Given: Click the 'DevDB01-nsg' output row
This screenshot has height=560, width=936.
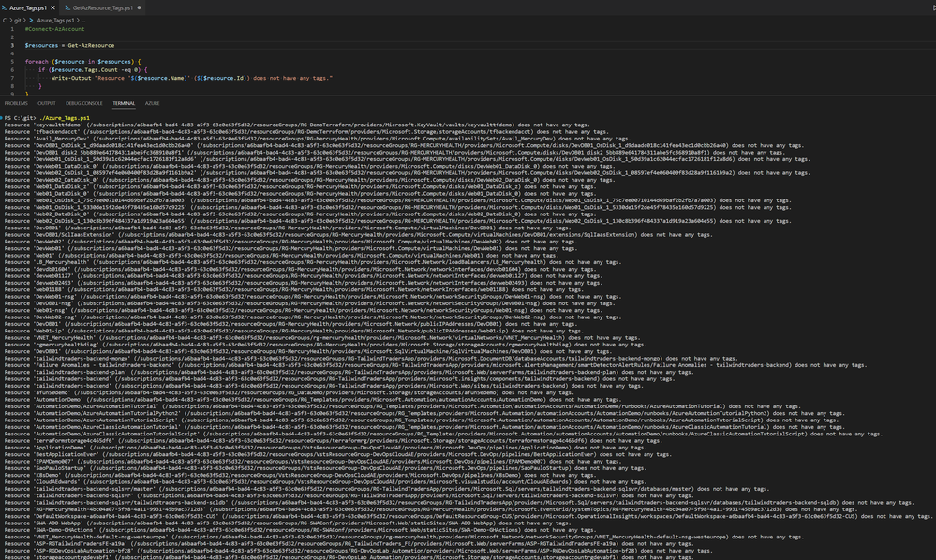Looking at the screenshot, I should [309, 303].
